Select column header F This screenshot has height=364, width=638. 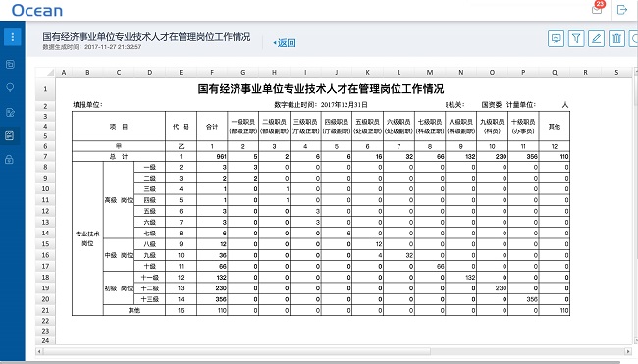point(212,72)
